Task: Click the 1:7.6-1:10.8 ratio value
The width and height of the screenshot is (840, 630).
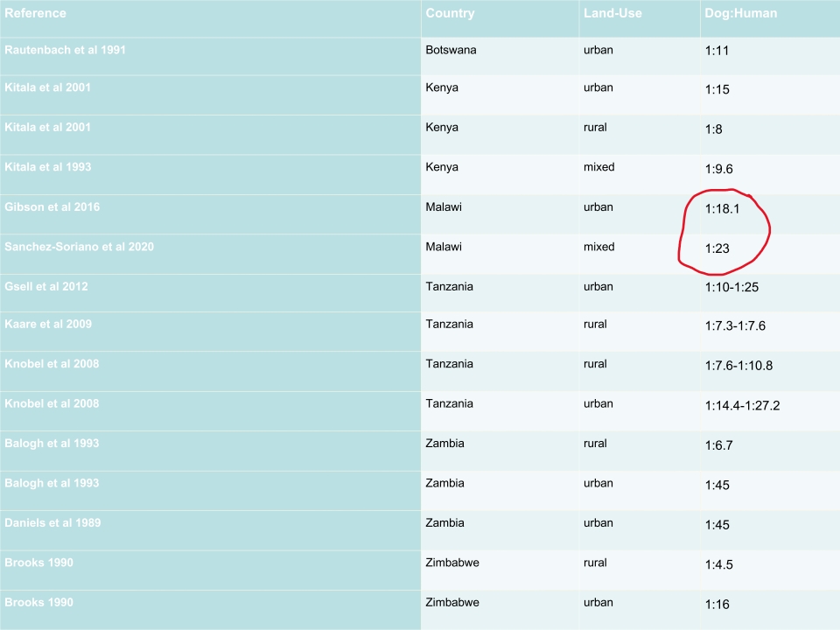Action: pyautogui.click(x=738, y=366)
